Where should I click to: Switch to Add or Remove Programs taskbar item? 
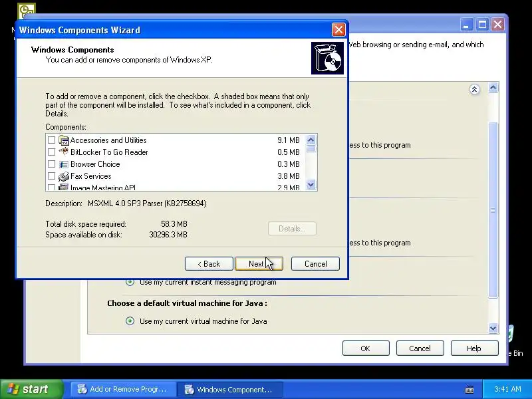[123, 389]
